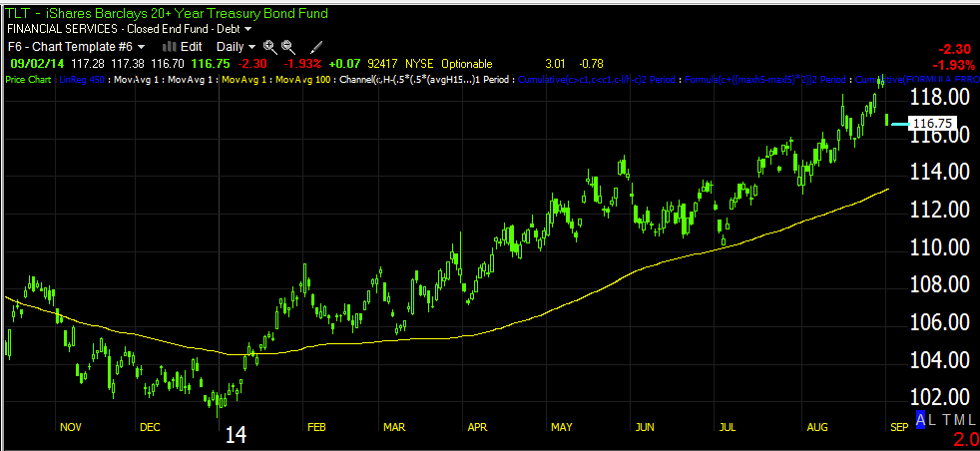This screenshot has height=451, width=980.
Task: Click the M scaling button
Action: (x=959, y=420)
